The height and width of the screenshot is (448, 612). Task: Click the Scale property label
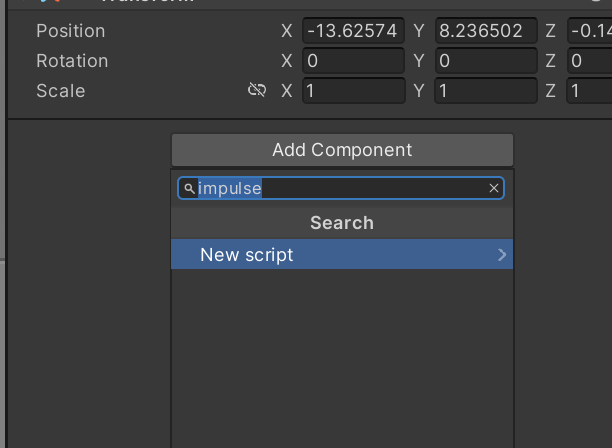click(x=61, y=91)
